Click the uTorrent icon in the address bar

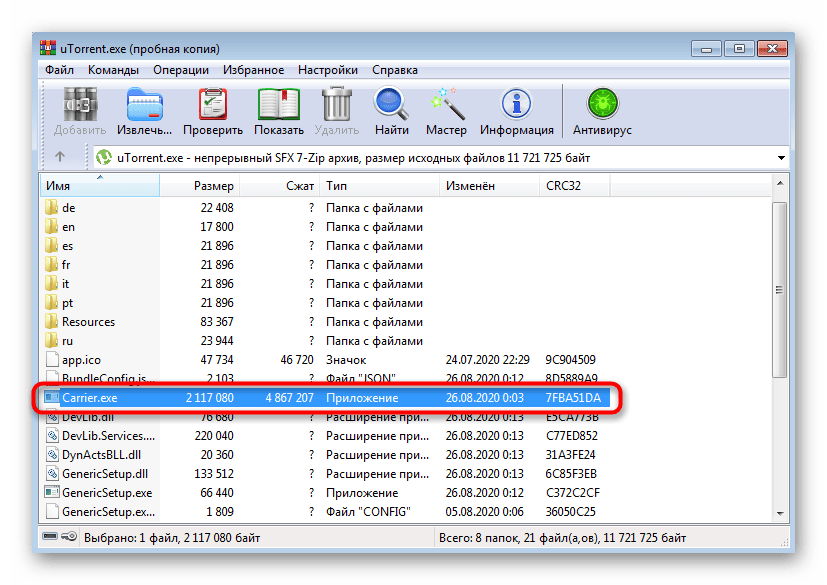click(104, 157)
